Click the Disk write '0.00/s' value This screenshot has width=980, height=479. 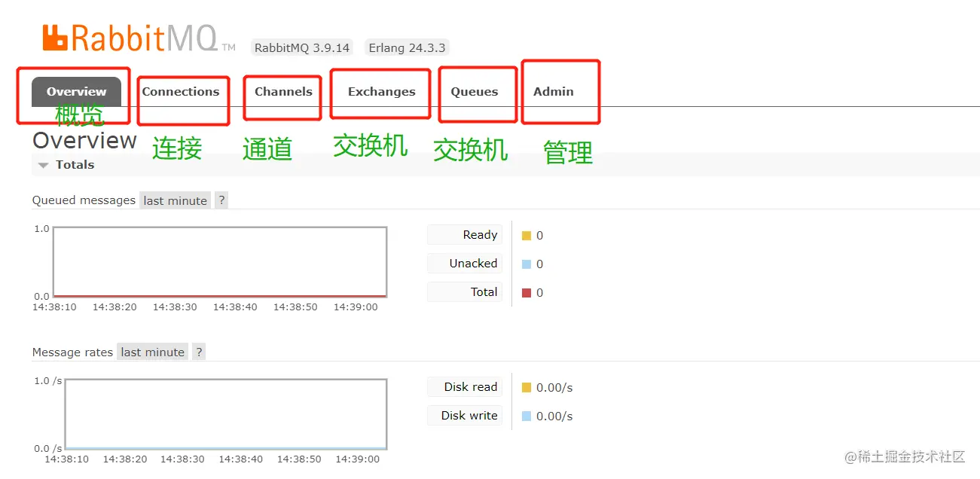(554, 416)
